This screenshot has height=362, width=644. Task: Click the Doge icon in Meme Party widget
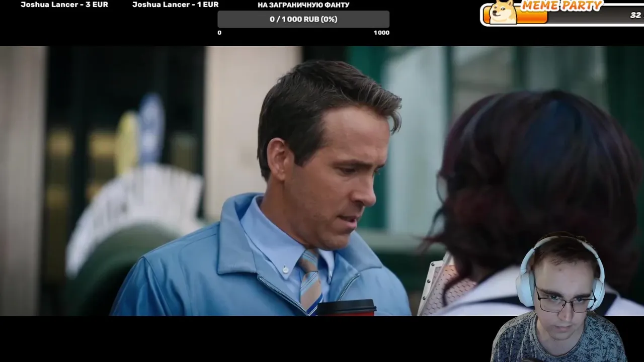(504, 12)
